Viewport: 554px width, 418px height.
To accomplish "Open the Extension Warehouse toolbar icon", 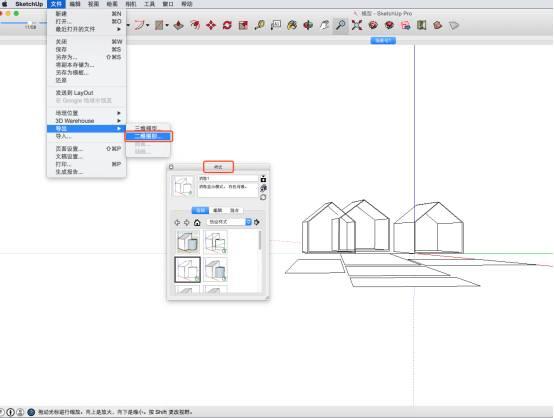I will pos(389,25).
